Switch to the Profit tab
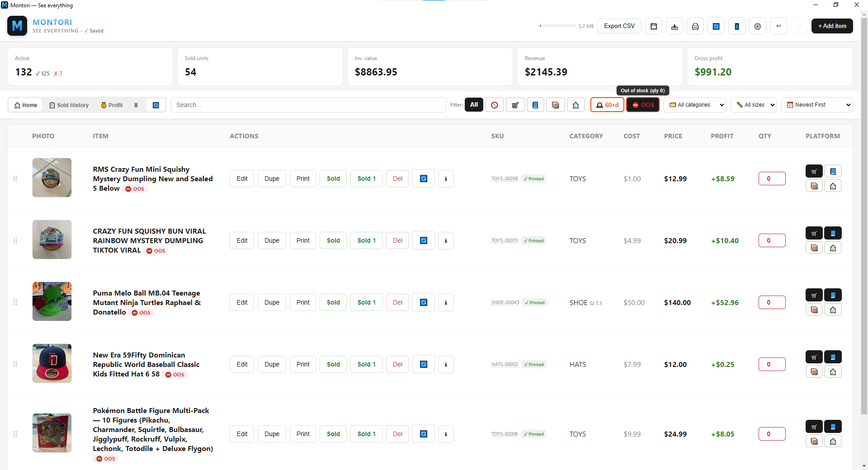This screenshot has height=470, width=868. click(112, 105)
